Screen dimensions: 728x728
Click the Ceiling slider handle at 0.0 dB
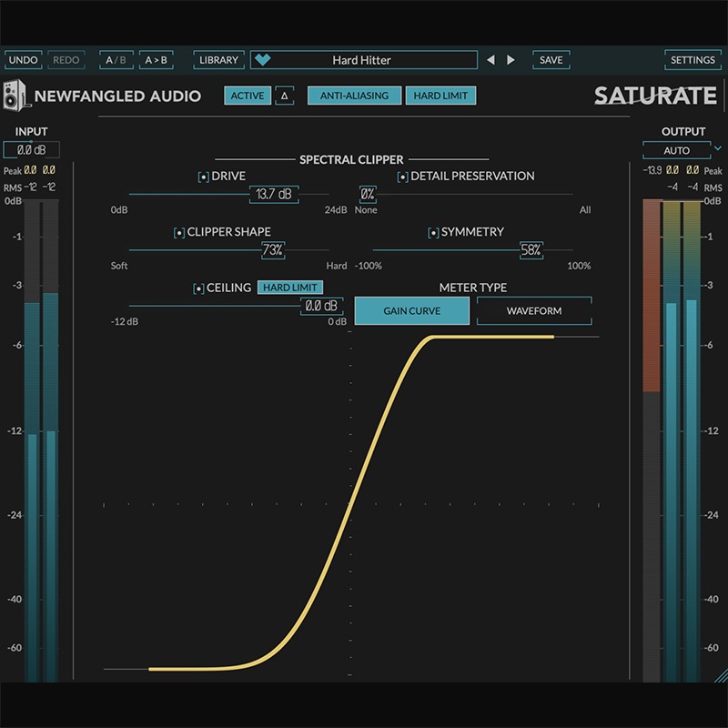click(322, 306)
